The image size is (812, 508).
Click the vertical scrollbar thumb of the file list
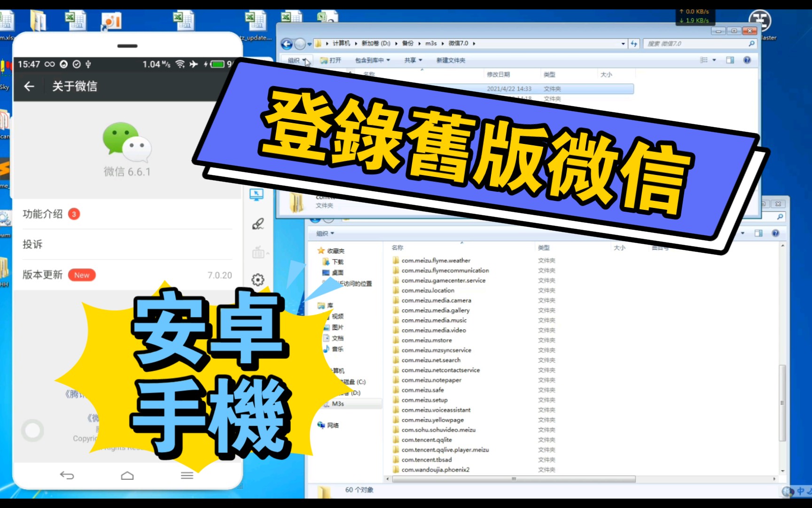[x=782, y=403]
